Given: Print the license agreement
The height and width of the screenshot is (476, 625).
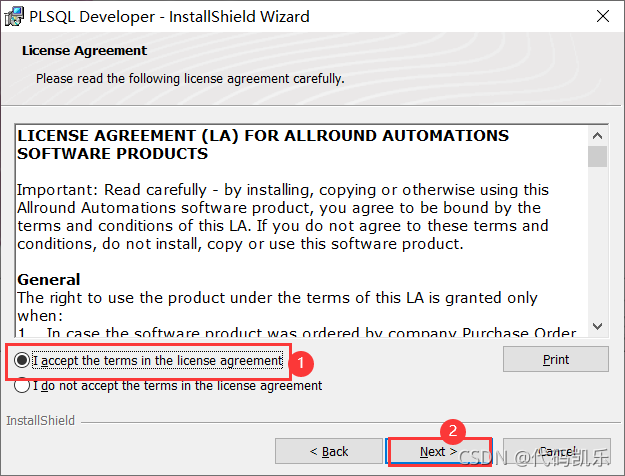Looking at the screenshot, I should [x=556, y=359].
